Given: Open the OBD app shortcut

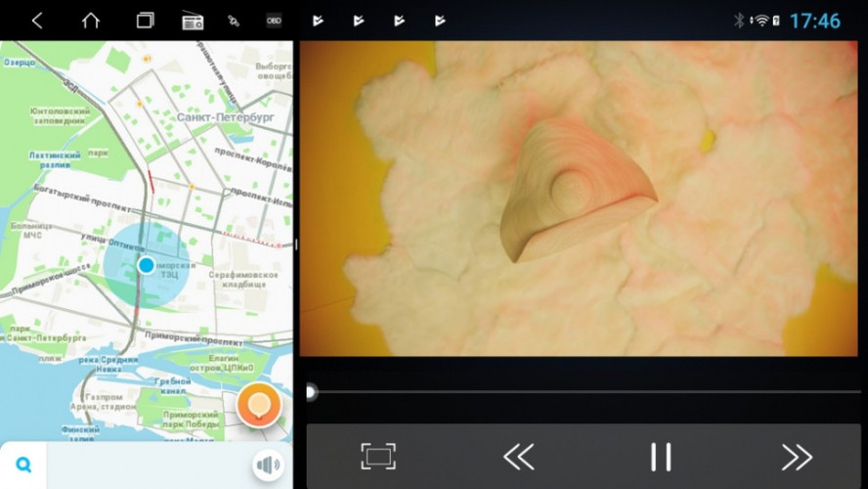Looking at the screenshot, I should click(274, 21).
